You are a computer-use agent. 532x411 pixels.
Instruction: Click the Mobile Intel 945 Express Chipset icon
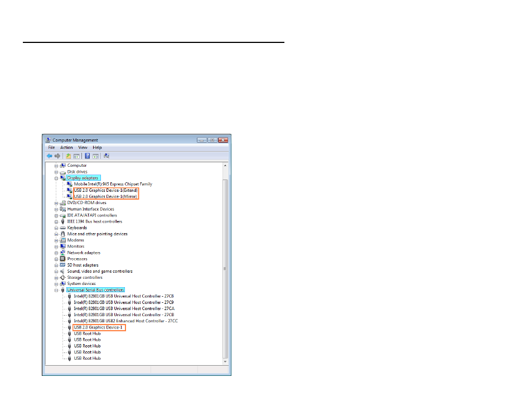pos(70,184)
